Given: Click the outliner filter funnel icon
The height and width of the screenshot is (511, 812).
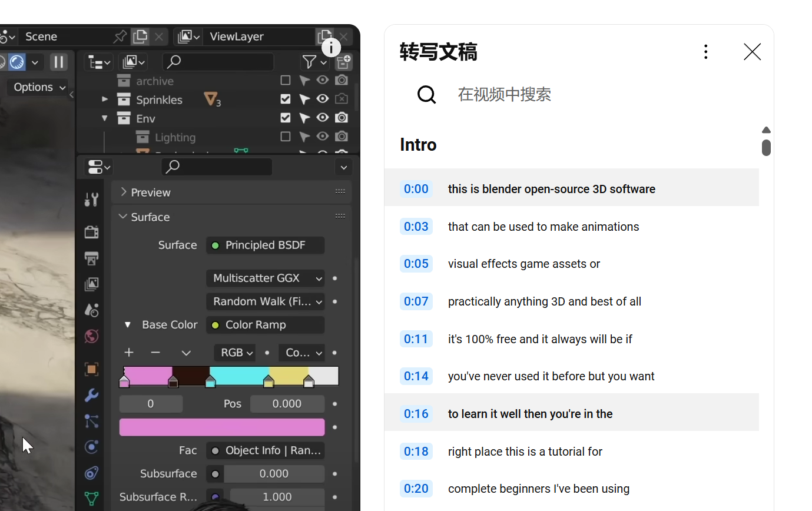Looking at the screenshot, I should click(309, 62).
